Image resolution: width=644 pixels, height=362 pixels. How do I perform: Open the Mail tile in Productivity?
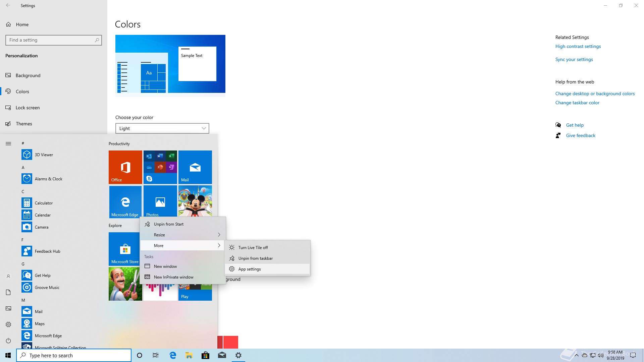(195, 167)
